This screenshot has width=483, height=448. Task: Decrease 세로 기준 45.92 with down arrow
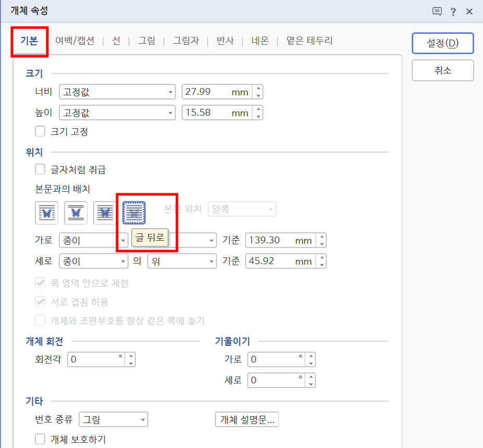[x=322, y=265]
